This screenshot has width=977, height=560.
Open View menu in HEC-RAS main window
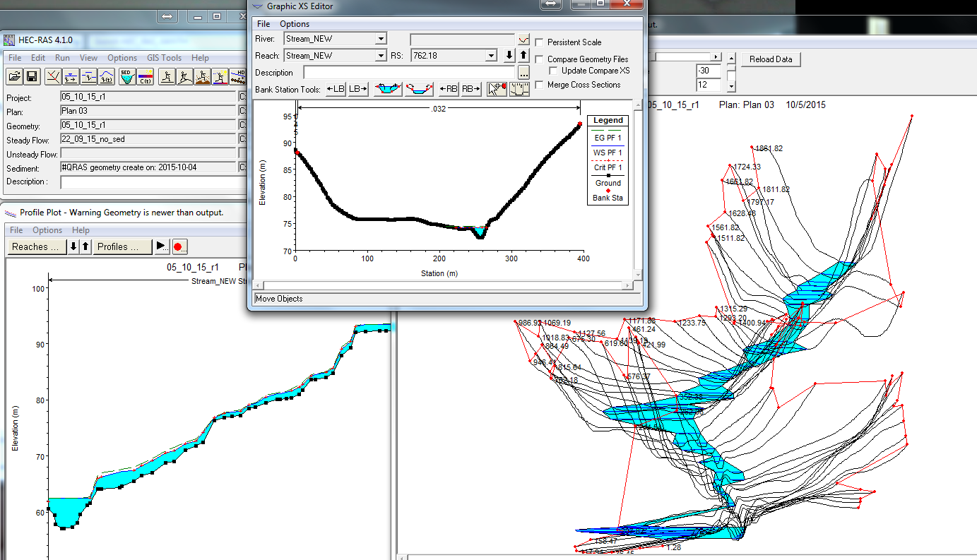tap(88, 58)
